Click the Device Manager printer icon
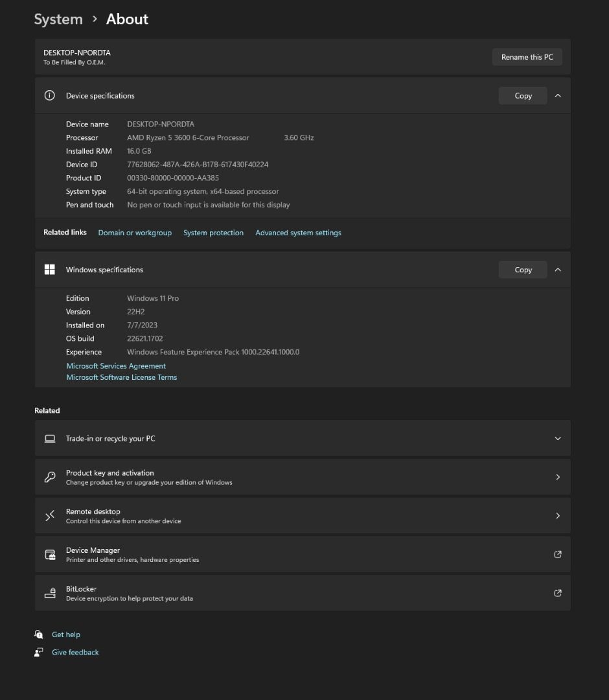Screen dimensions: 609x700 (x=50, y=554)
